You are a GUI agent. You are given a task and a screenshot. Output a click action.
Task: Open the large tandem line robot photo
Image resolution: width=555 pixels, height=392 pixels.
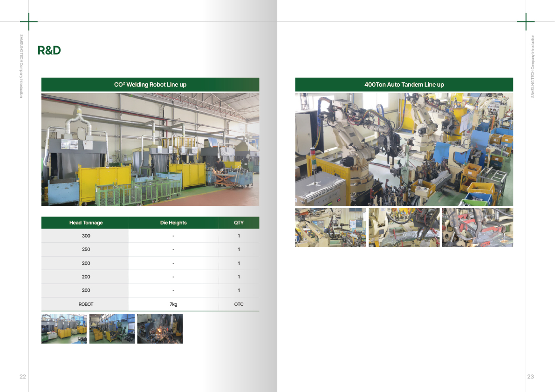click(x=404, y=149)
